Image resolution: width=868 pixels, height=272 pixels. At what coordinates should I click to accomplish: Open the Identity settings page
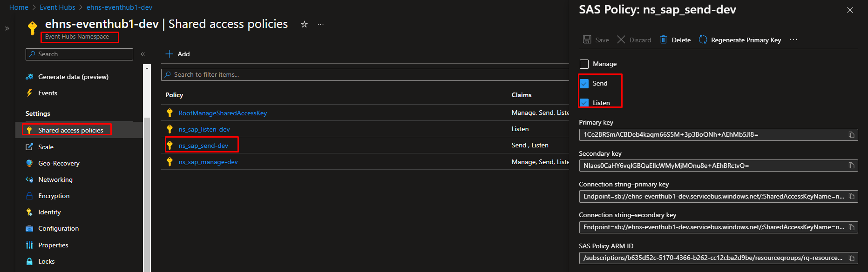pyautogui.click(x=49, y=212)
